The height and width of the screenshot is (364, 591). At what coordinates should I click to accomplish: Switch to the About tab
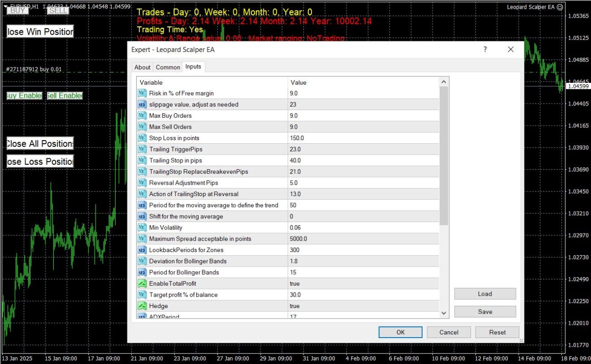pyautogui.click(x=142, y=67)
